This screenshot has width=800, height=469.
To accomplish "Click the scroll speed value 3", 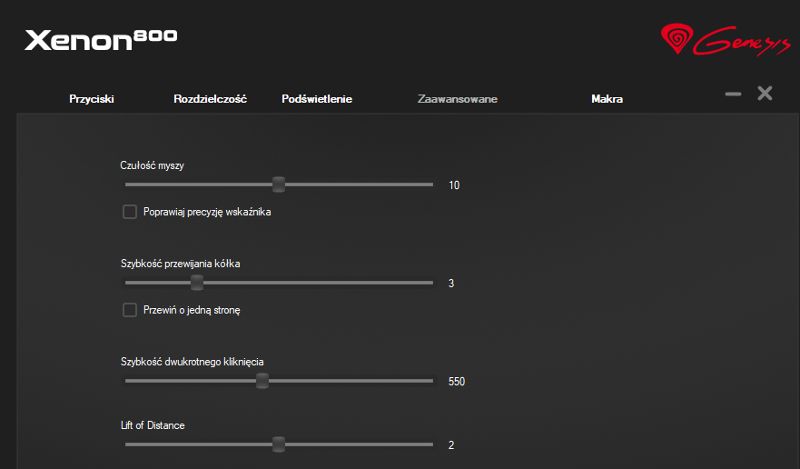I will [451, 283].
